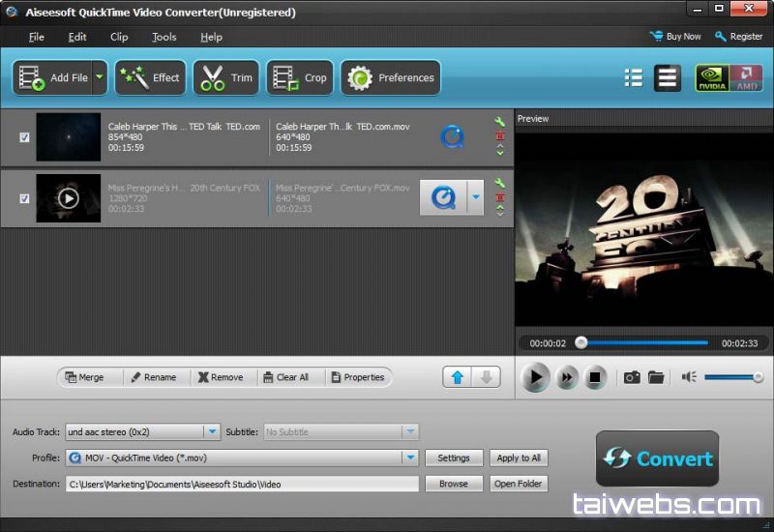Open snapshot folder icon in preview controls
774x532 pixels.
[656, 377]
